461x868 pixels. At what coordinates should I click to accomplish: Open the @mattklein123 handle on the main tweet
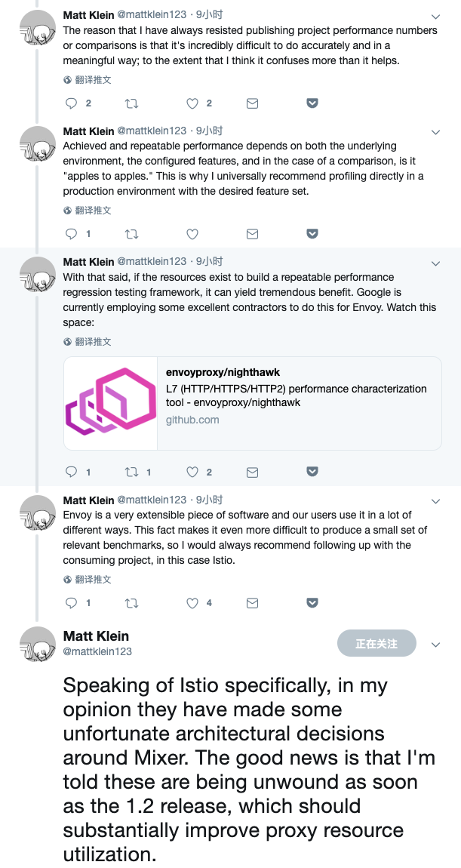point(97,651)
